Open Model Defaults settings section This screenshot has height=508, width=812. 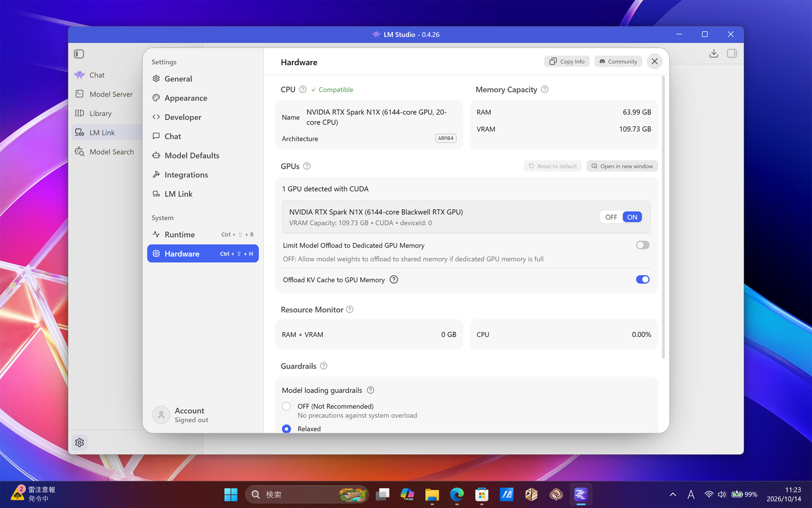(x=203, y=155)
